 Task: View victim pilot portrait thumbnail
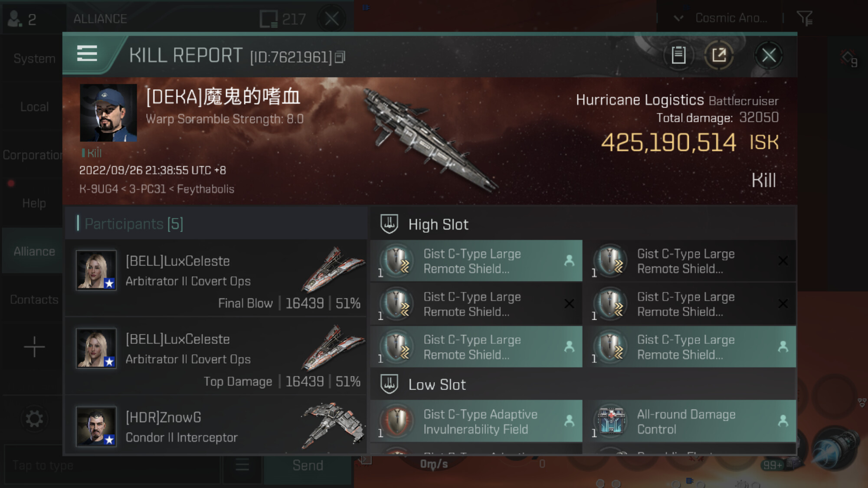click(x=108, y=113)
